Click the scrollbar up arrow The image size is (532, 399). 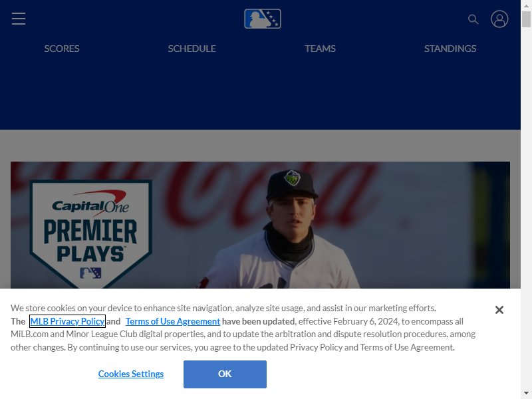click(526, 5)
